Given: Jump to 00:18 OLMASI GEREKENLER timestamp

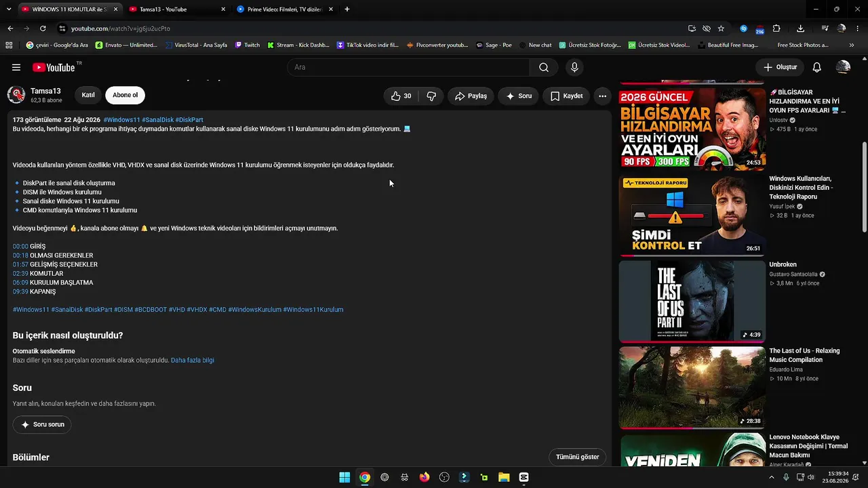Looking at the screenshot, I should [x=20, y=256].
